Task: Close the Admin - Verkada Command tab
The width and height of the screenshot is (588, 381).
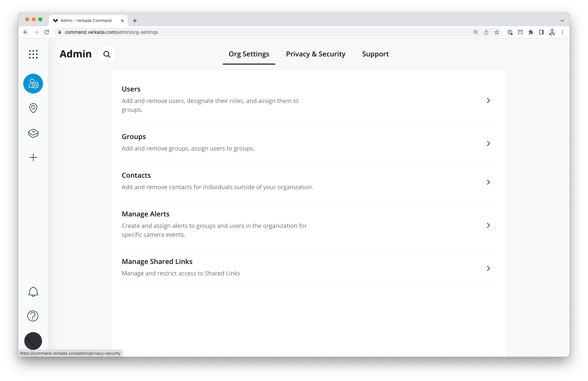Action: pyautogui.click(x=122, y=21)
